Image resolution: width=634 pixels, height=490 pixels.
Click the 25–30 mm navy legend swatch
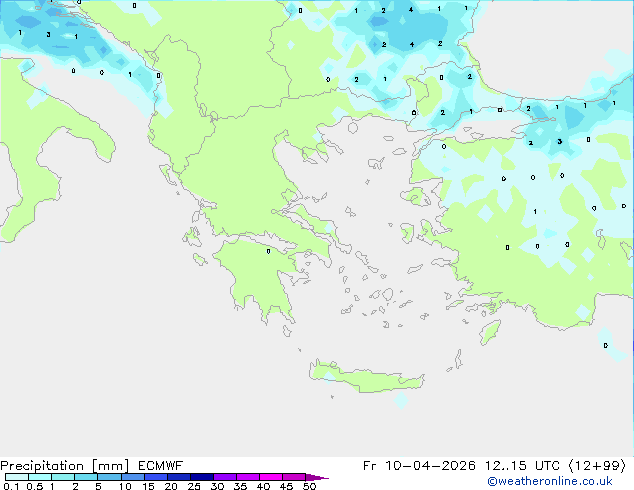201,477
